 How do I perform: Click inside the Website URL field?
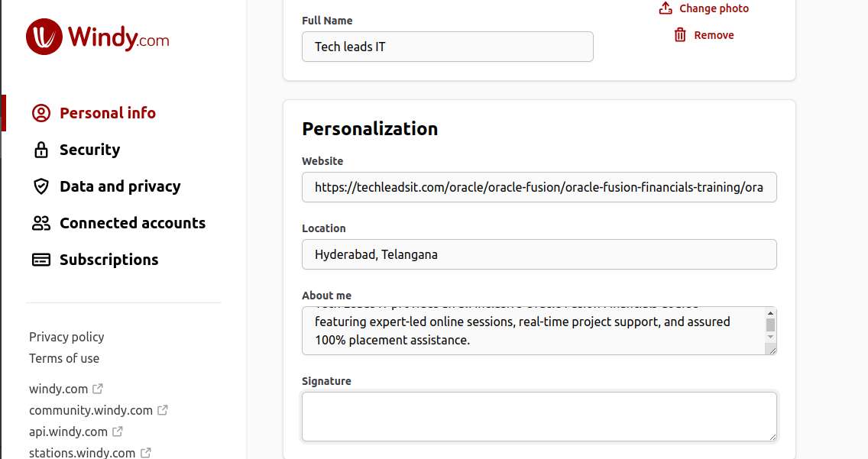[x=539, y=187]
